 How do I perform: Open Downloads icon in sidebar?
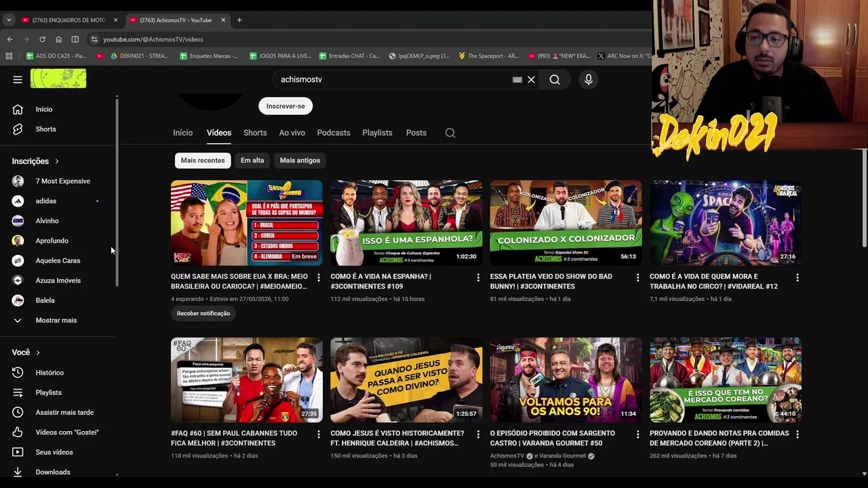tap(18, 472)
